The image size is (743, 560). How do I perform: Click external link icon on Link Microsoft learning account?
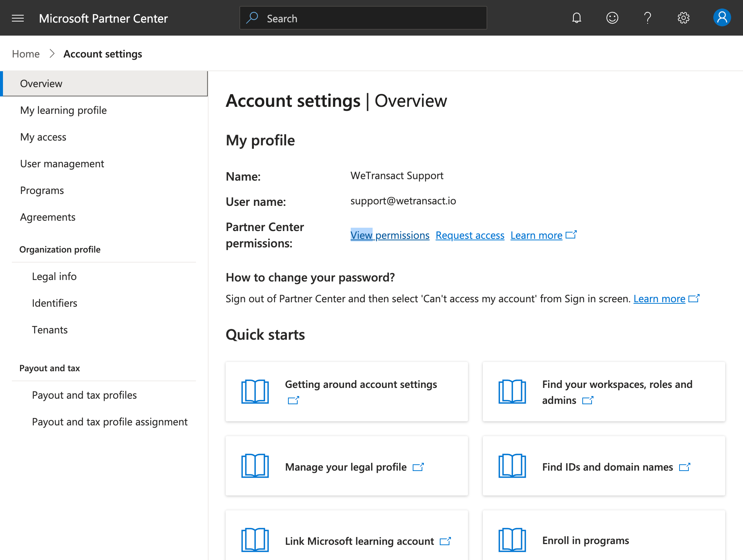[445, 541]
